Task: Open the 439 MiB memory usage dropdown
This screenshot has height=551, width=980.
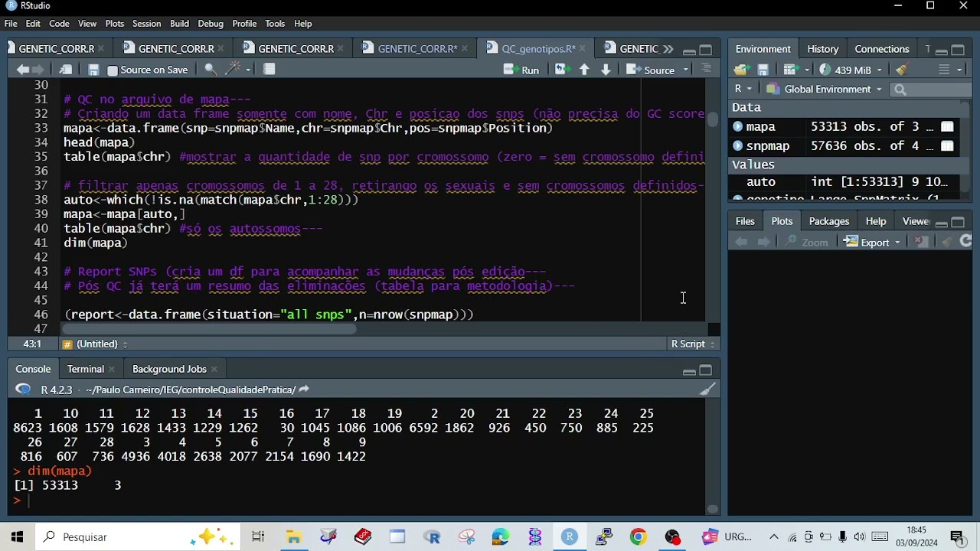Action: [x=851, y=70]
